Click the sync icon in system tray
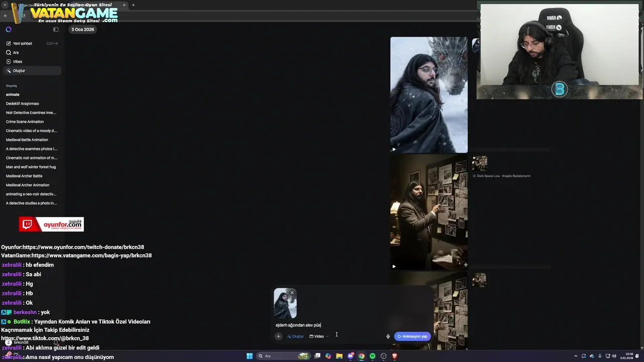 tap(584, 356)
